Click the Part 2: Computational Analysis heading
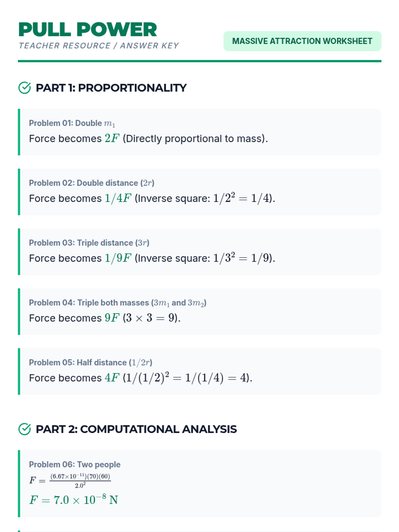Screen dimensions: 399x532 [136, 429]
